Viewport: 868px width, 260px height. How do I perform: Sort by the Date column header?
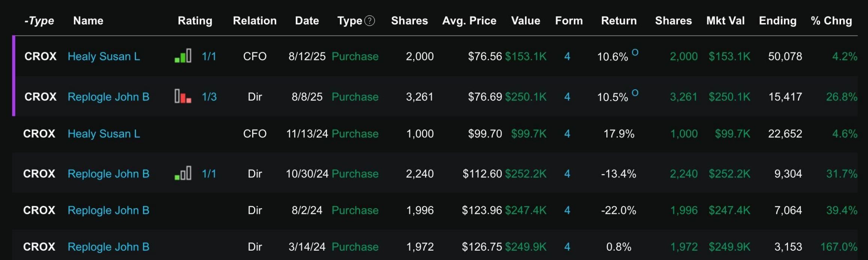pyautogui.click(x=307, y=21)
